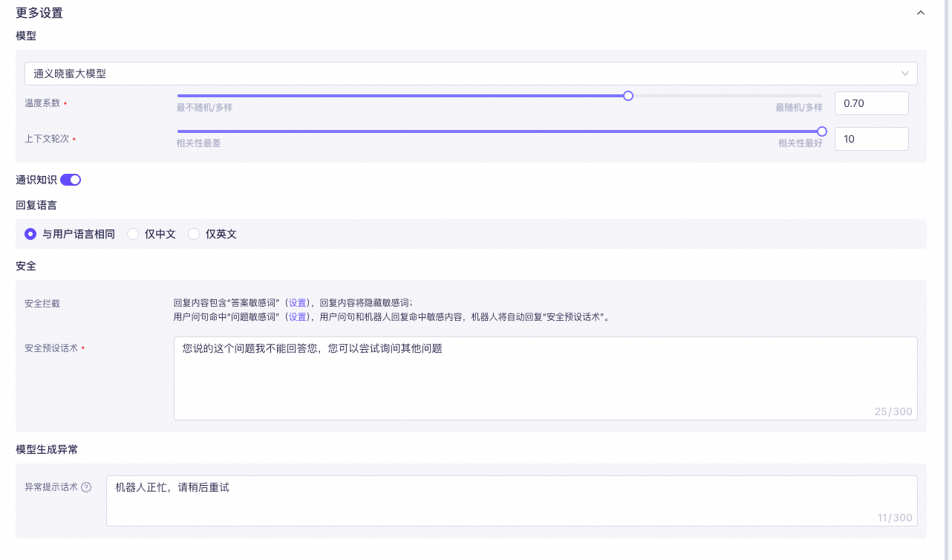Open 设置 link for 答案敏感词
The height and width of the screenshot is (560, 952).
(298, 303)
